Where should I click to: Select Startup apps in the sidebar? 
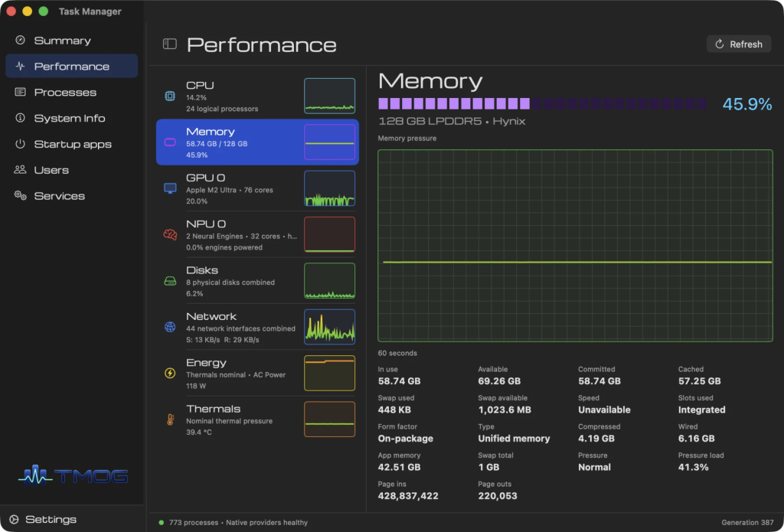(71, 145)
